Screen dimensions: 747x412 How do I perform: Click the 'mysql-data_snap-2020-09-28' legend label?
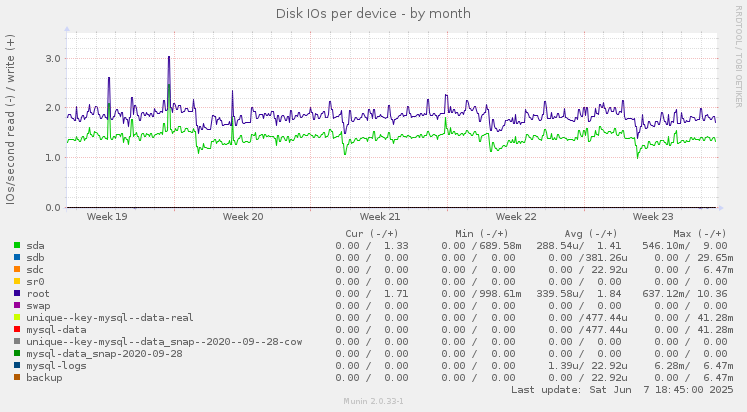(x=104, y=354)
